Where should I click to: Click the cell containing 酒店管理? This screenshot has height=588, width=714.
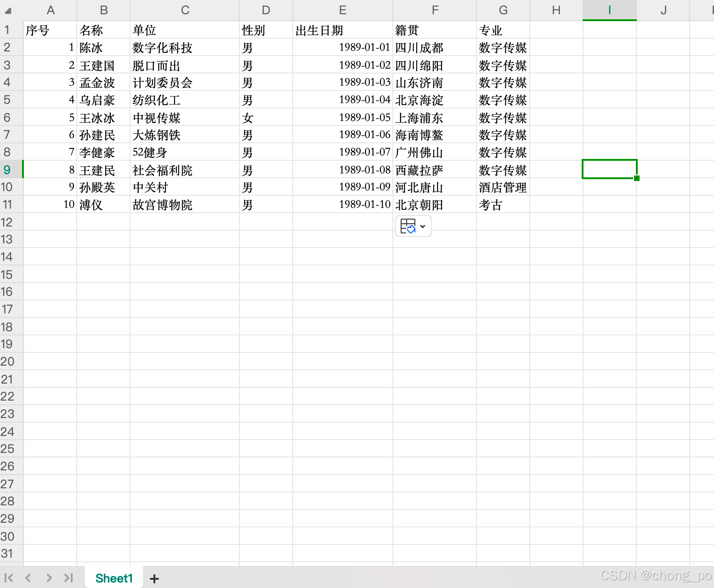[x=503, y=187]
